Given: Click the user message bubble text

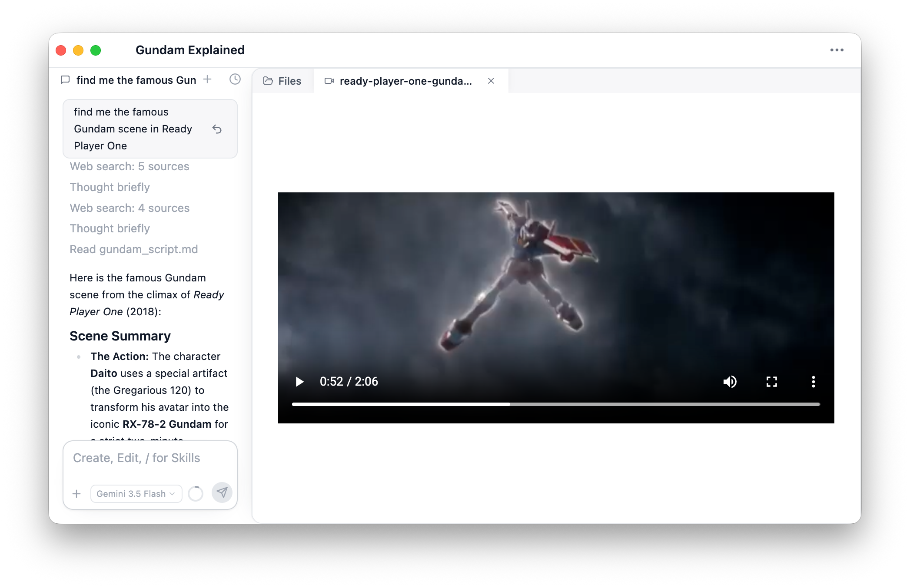Looking at the screenshot, I should click(x=133, y=129).
